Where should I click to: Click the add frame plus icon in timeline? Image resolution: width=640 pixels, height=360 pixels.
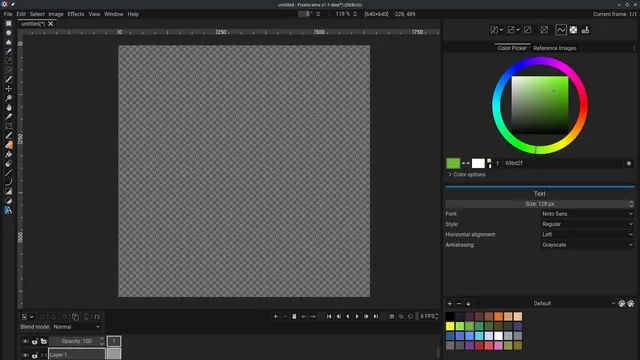[276, 316]
